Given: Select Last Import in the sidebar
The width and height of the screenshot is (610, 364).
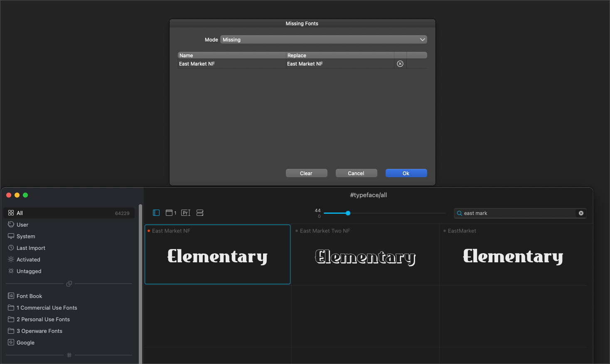Looking at the screenshot, I should point(31,248).
